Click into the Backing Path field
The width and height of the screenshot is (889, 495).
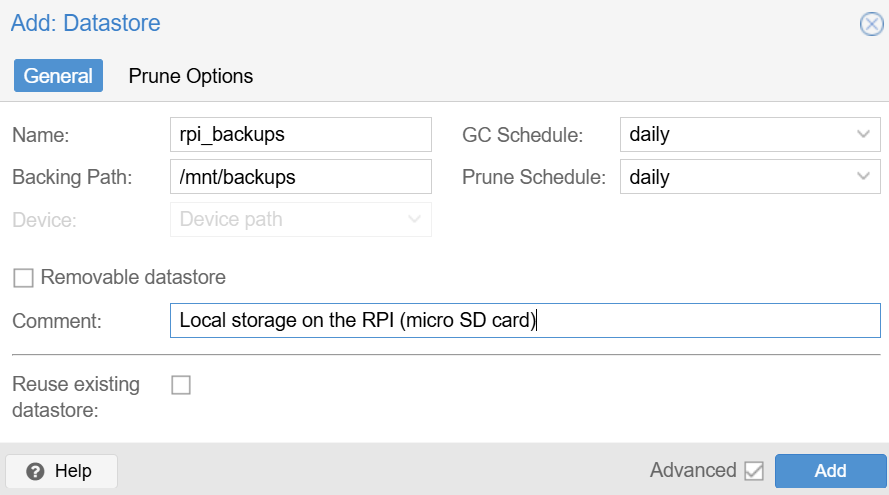pos(300,176)
